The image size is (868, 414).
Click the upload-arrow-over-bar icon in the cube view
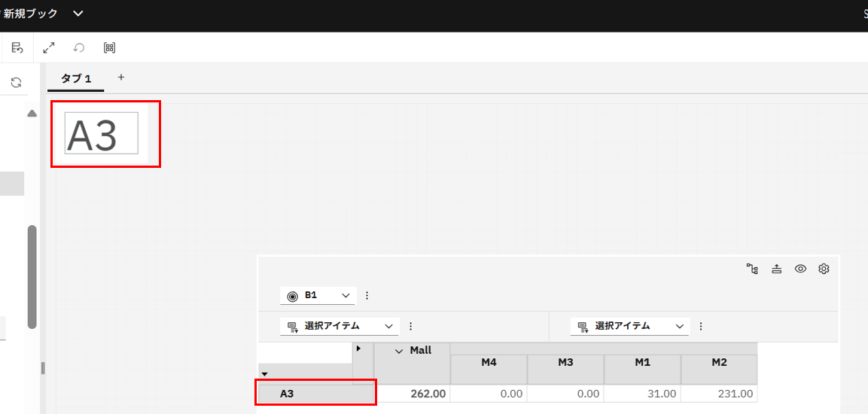tap(776, 269)
